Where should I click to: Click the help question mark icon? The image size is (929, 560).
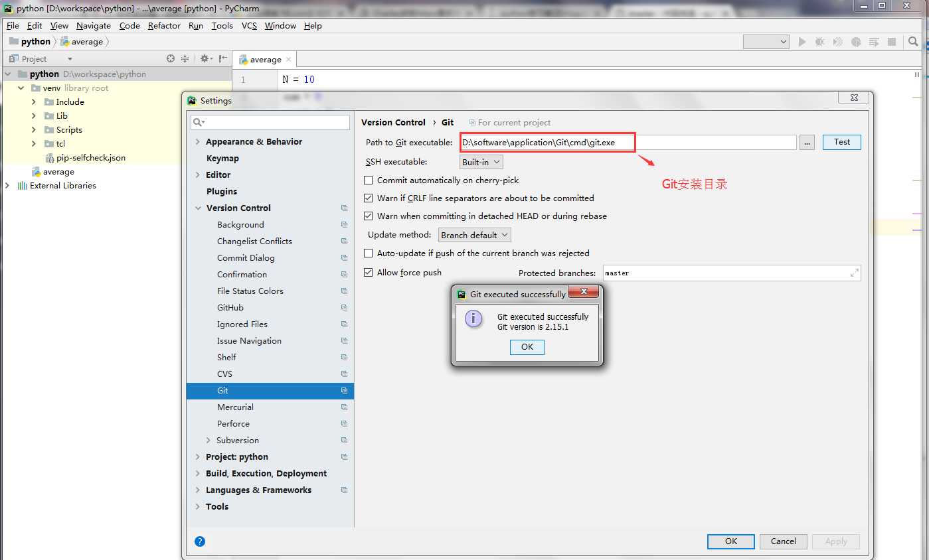click(200, 541)
